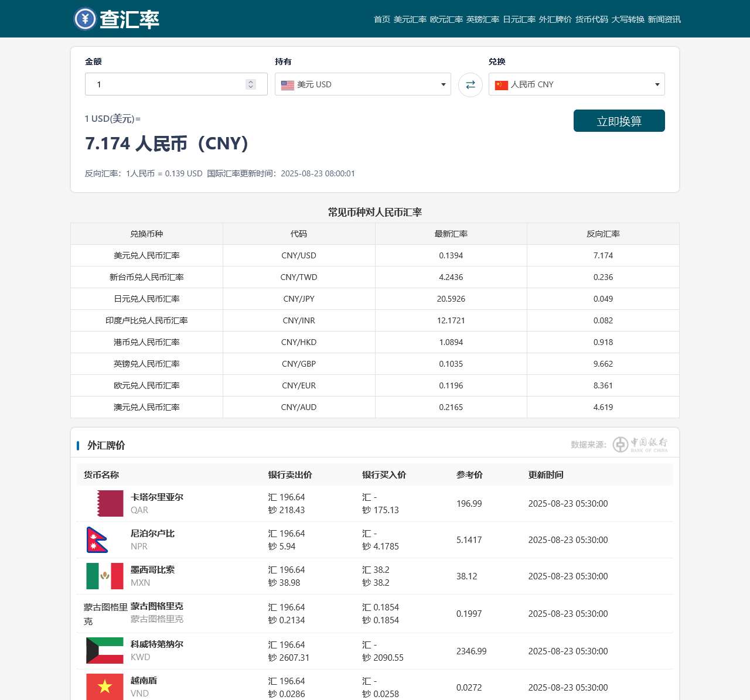This screenshot has height=700, width=750.
Task: Click the 查汇率 site logo
Action: point(117,19)
